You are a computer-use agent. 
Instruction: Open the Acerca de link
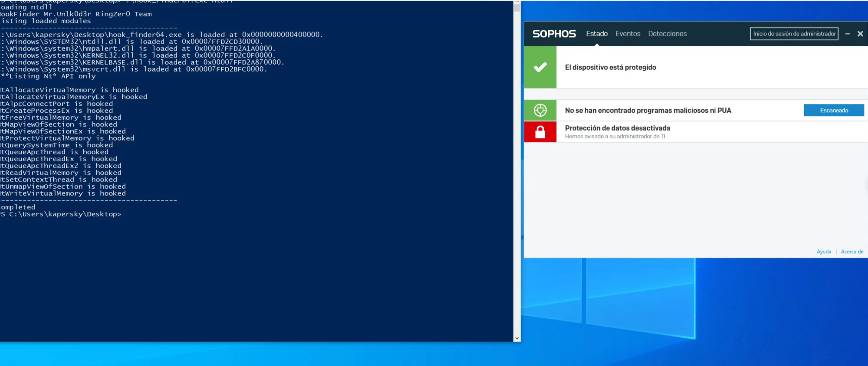tap(852, 252)
